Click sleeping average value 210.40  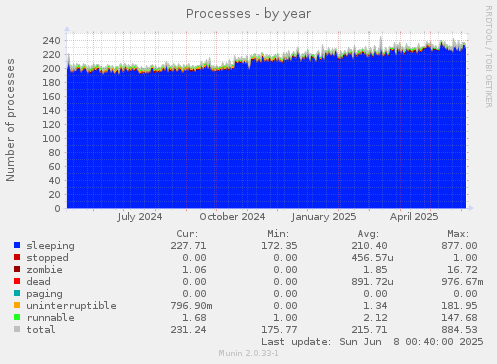click(x=369, y=246)
